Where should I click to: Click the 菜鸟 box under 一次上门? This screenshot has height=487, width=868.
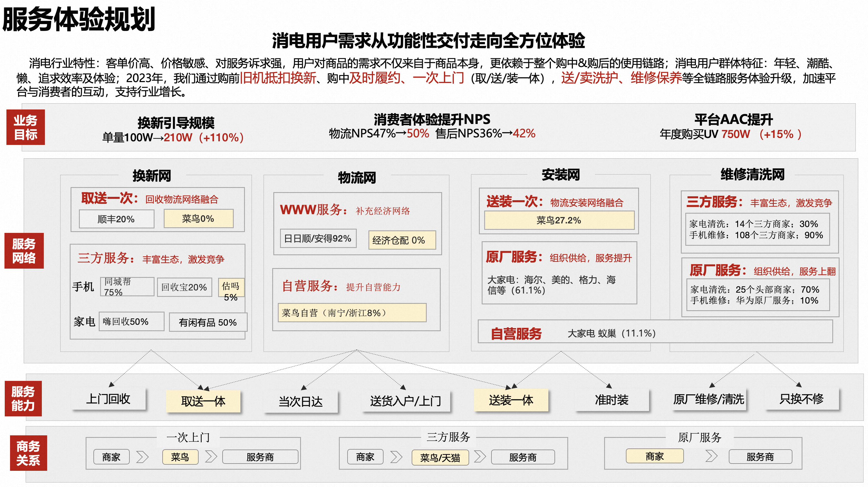(180, 457)
